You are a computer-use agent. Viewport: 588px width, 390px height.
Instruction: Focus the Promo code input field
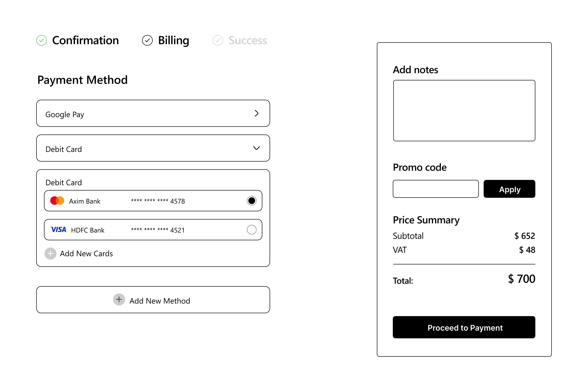pyautogui.click(x=436, y=189)
